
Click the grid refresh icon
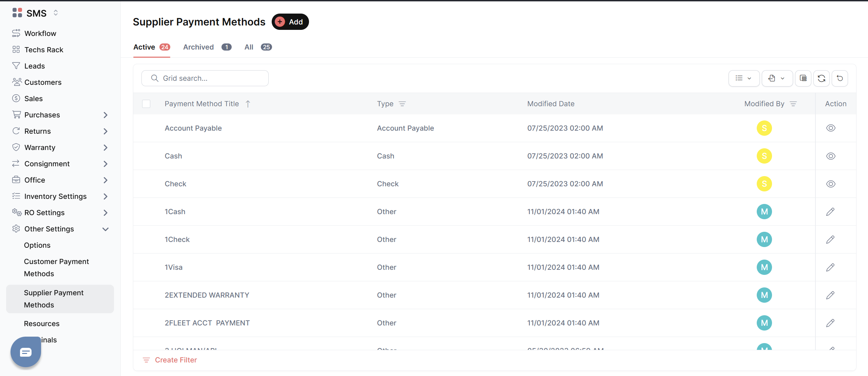point(821,78)
